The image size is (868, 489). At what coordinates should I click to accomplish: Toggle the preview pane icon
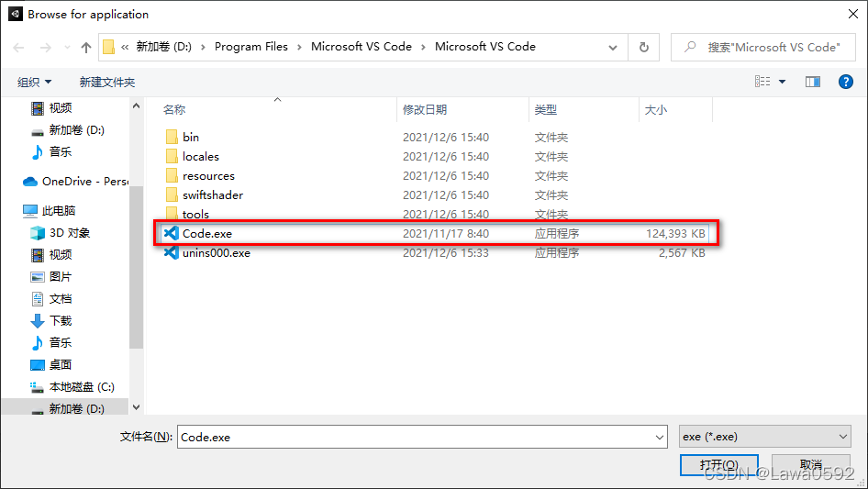pos(813,82)
